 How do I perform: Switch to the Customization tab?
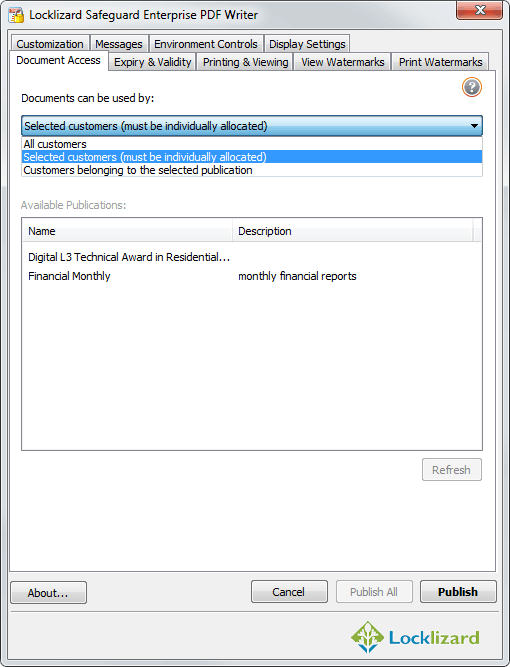pyautogui.click(x=50, y=44)
